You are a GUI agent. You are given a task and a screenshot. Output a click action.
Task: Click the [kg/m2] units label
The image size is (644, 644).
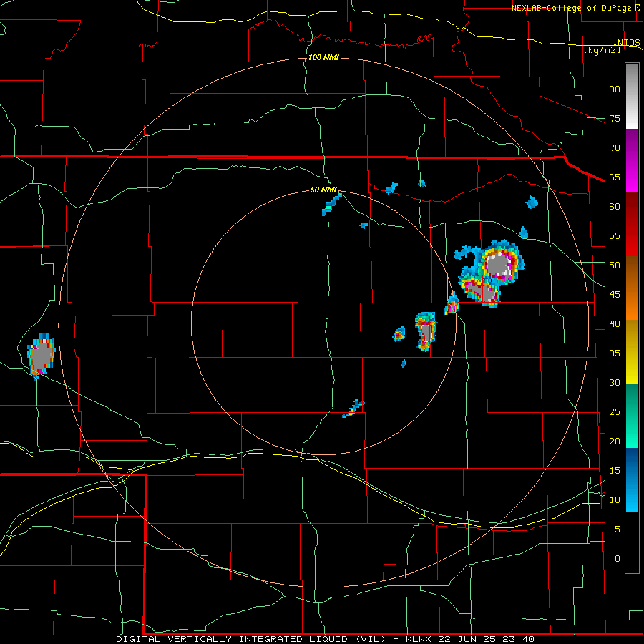click(602, 50)
